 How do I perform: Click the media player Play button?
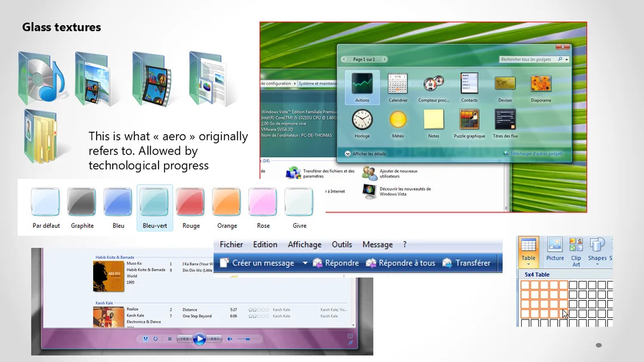point(199,339)
